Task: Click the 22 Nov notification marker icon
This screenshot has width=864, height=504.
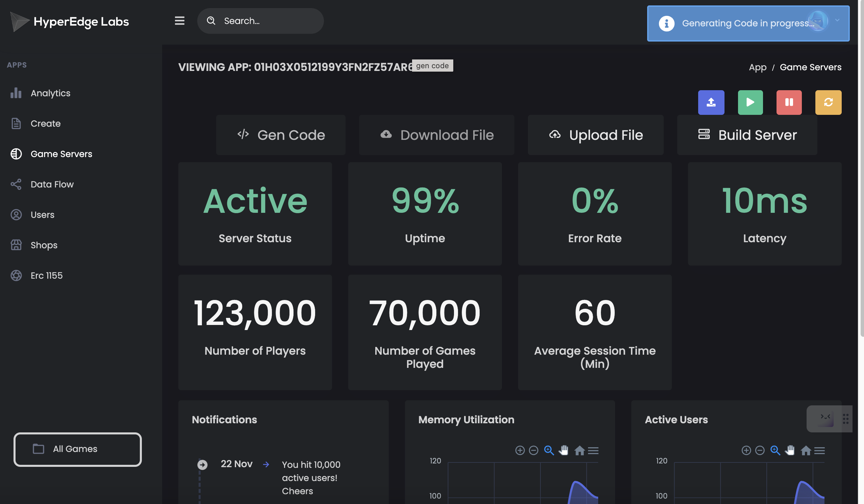Action: click(x=202, y=464)
